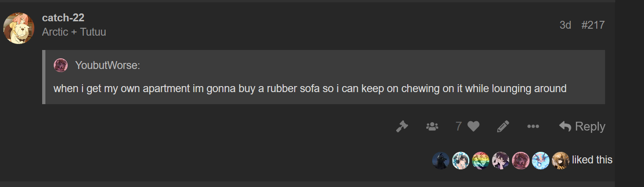Click the Arctic + Tutuu user title
The width and height of the screenshot is (644, 187).
coord(74,32)
